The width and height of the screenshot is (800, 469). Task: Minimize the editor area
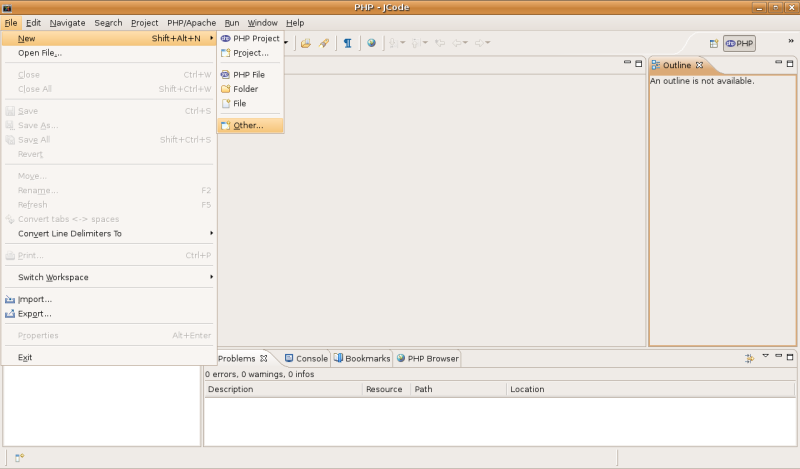626,64
